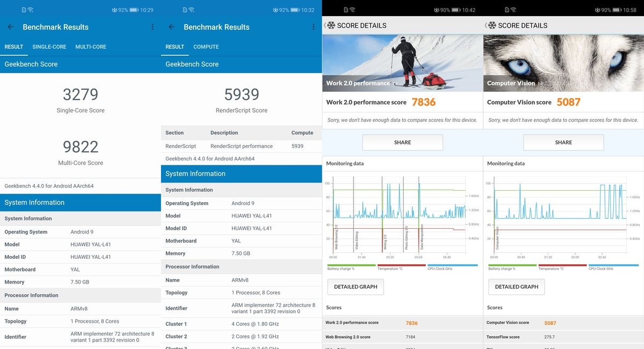
Task: Tap back arrow on RenderScript Geekbench screen
Action: pos(172,27)
